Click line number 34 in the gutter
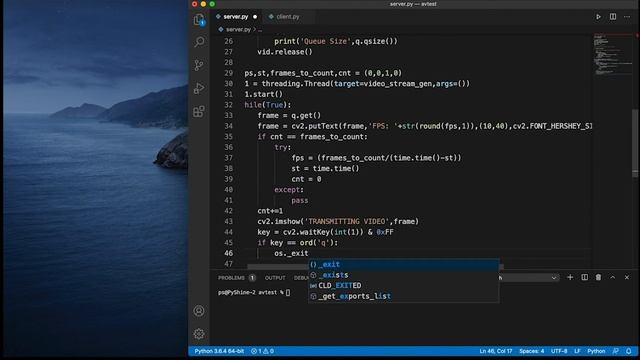 pyautogui.click(x=228, y=126)
